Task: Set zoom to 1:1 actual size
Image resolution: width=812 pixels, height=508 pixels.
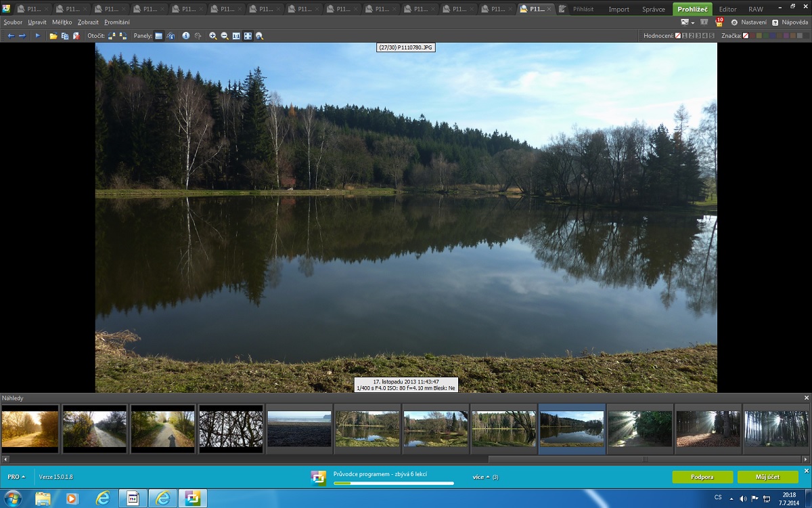Action: click(x=236, y=36)
